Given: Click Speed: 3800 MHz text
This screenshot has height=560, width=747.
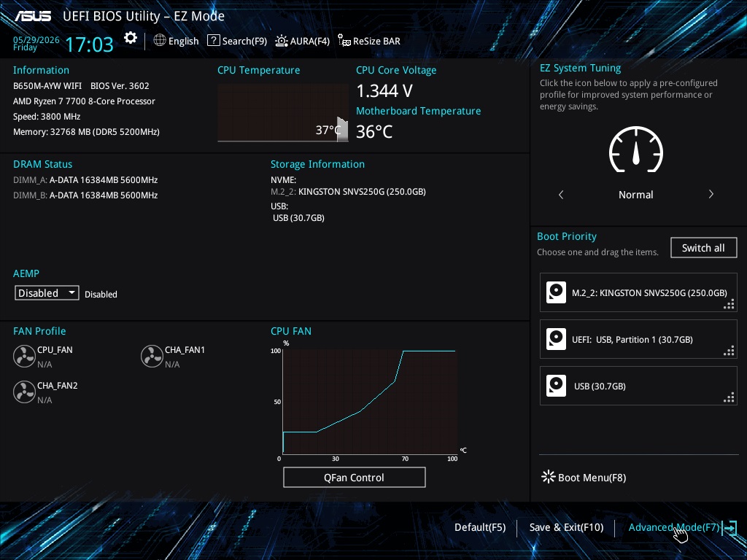Looking at the screenshot, I should coord(47,116).
